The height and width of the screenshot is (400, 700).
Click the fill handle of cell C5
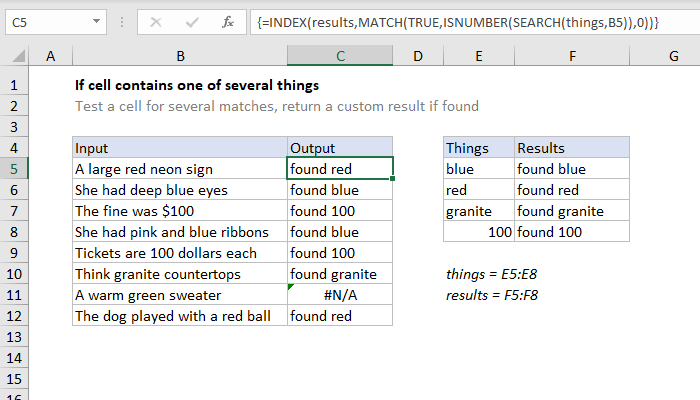click(392, 179)
